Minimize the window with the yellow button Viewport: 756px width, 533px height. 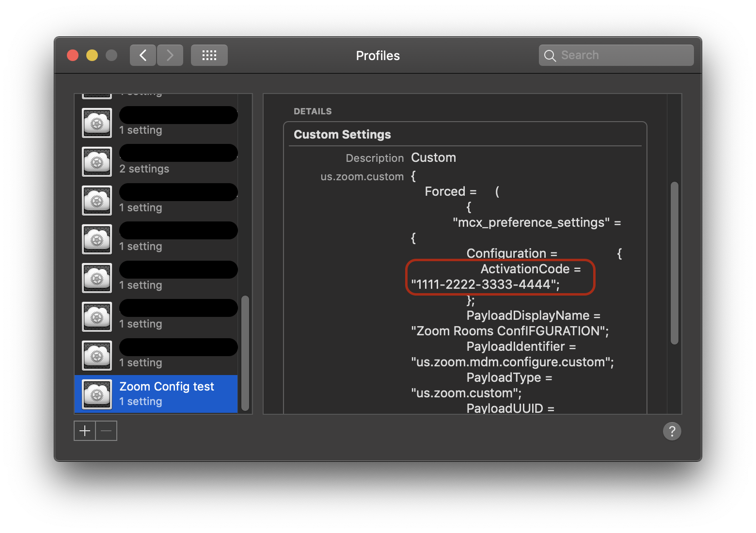[92, 55]
